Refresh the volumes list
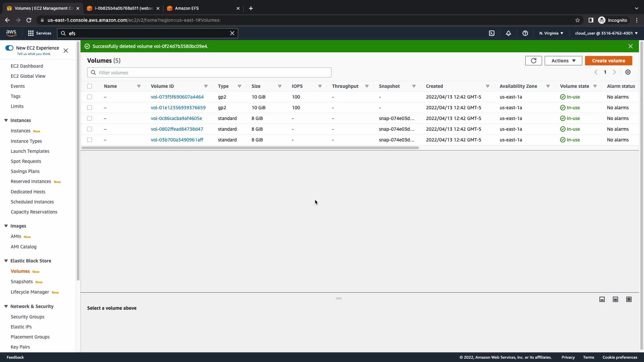Viewport: 644px width, 362px height. [x=533, y=61]
